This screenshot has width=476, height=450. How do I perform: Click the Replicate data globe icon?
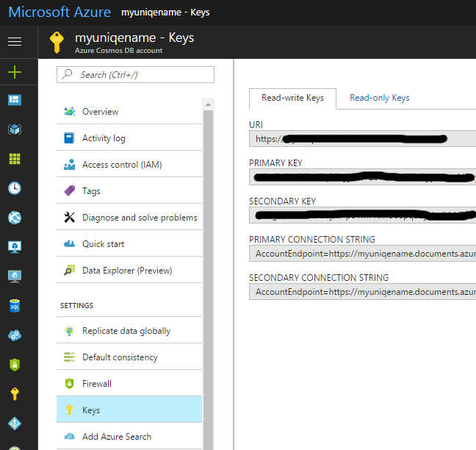pyautogui.click(x=70, y=331)
